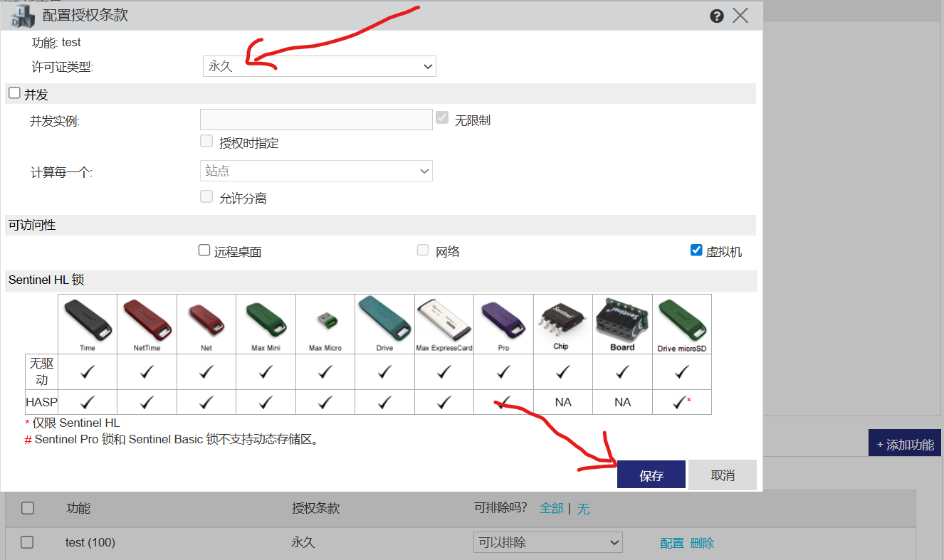Click the 删除 link for test

pyautogui.click(x=702, y=543)
